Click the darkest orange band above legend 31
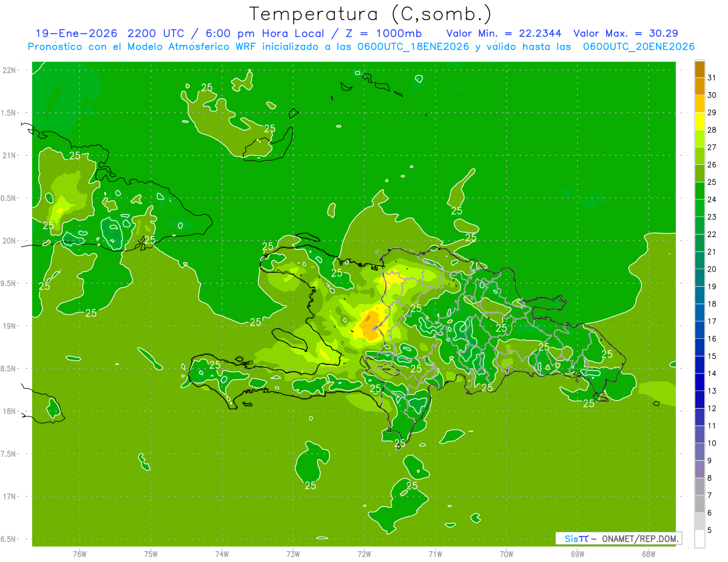The width and height of the screenshot is (728, 562). pyautogui.click(x=699, y=69)
